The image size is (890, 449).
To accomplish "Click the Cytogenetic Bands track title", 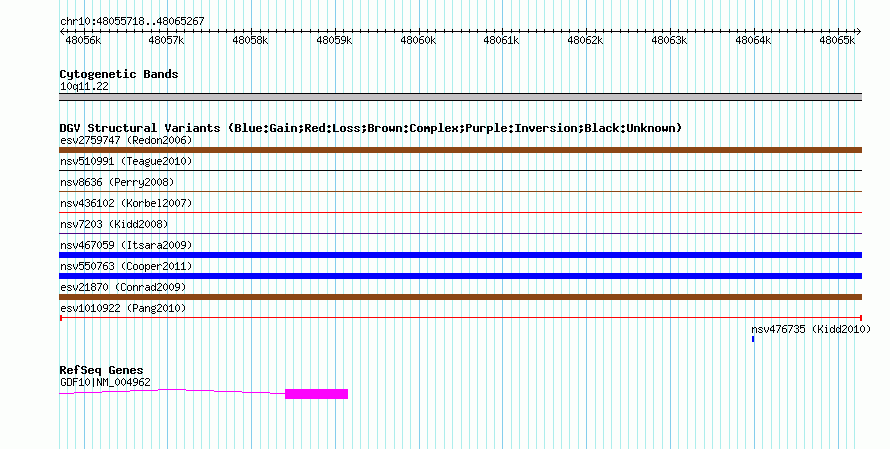I will point(119,74).
